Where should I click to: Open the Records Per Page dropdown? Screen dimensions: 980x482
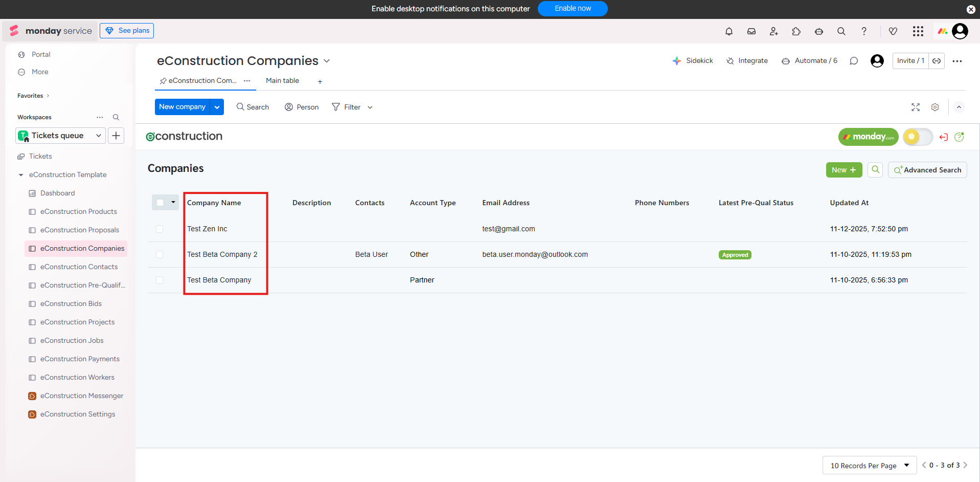coord(870,466)
